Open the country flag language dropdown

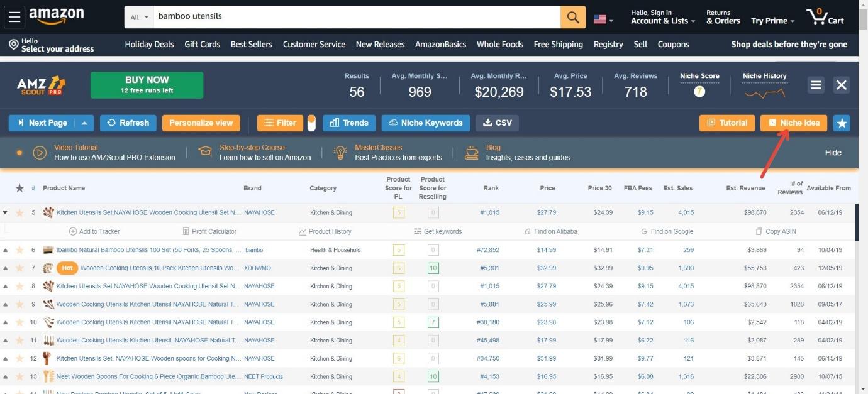603,19
